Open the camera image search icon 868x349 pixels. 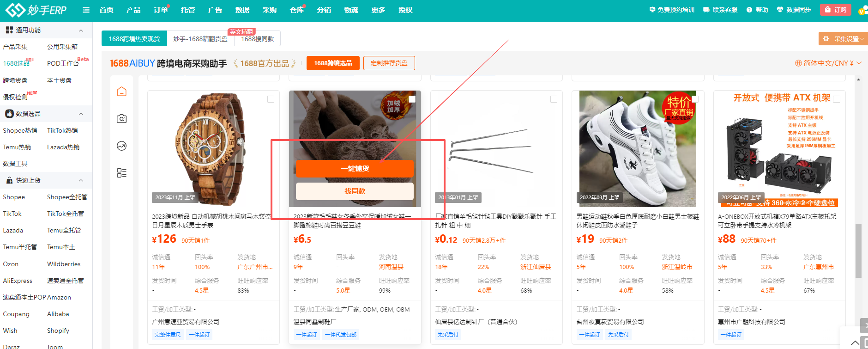point(121,119)
